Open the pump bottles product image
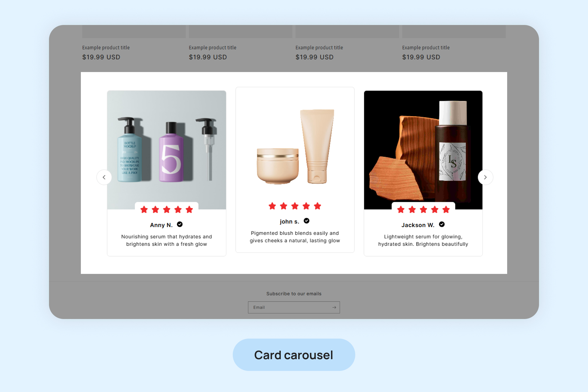588x392 pixels. 167,150
